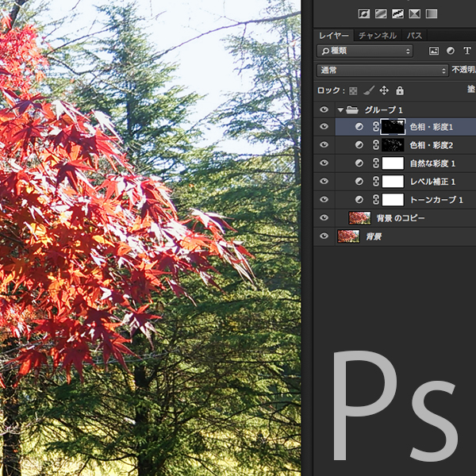Image resolution: width=476 pixels, height=476 pixels.
Task: Hide the トーンカーブ 1 layer
Action: pos(324,199)
